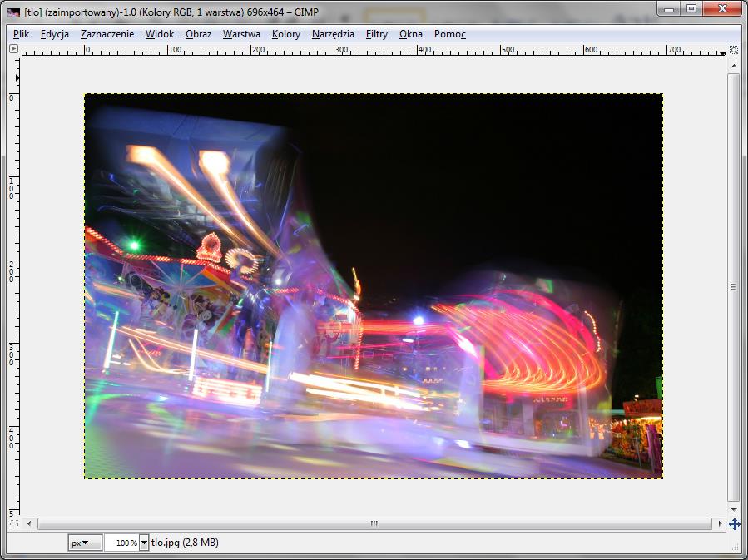Image resolution: width=748 pixels, height=560 pixels.
Task: Click the 600 mark on horizontal ruler
Action: pyautogui.click(x=591, y=50)
